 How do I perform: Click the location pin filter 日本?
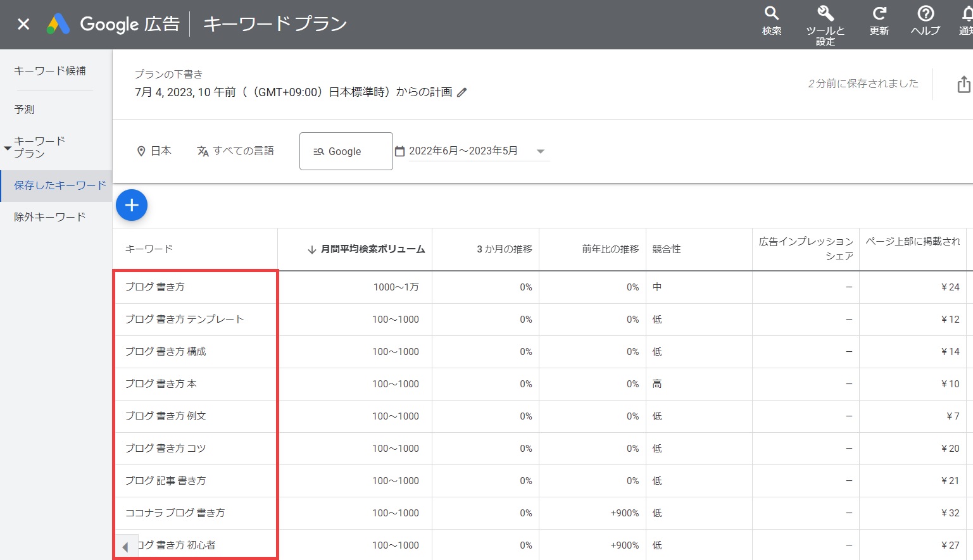pyautogui.click(x=154, y=151)
